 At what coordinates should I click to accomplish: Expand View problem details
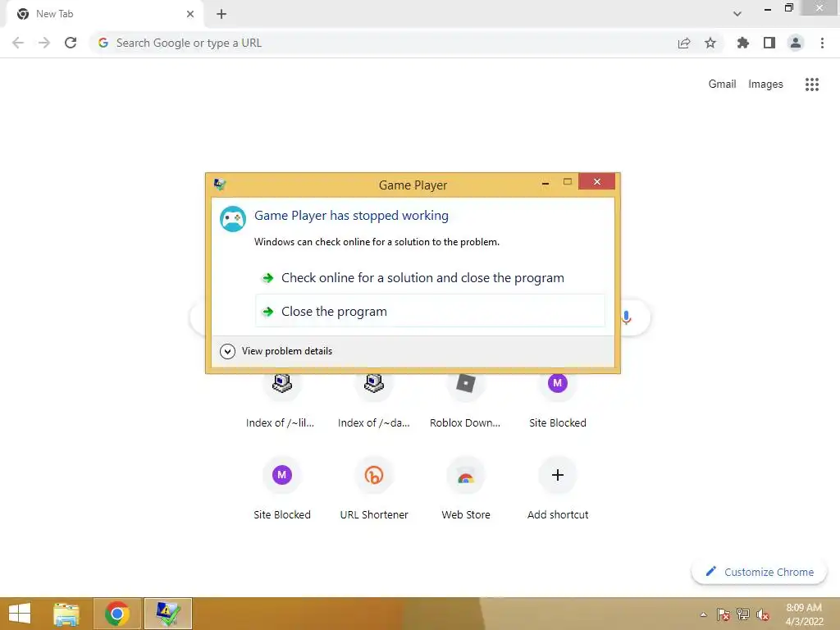[276, 351]
